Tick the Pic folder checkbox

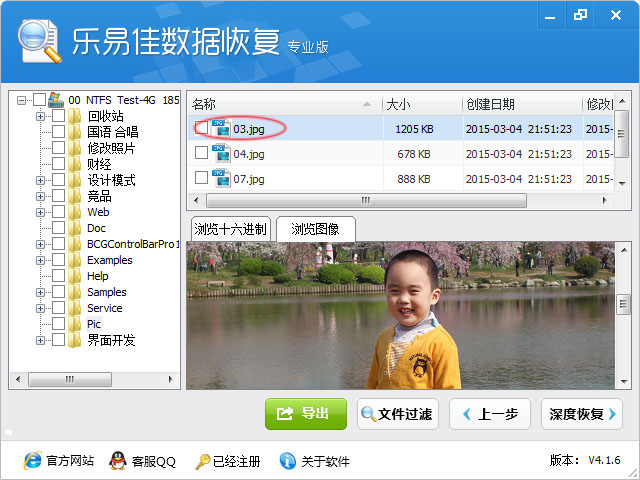(x=58, y=324)
